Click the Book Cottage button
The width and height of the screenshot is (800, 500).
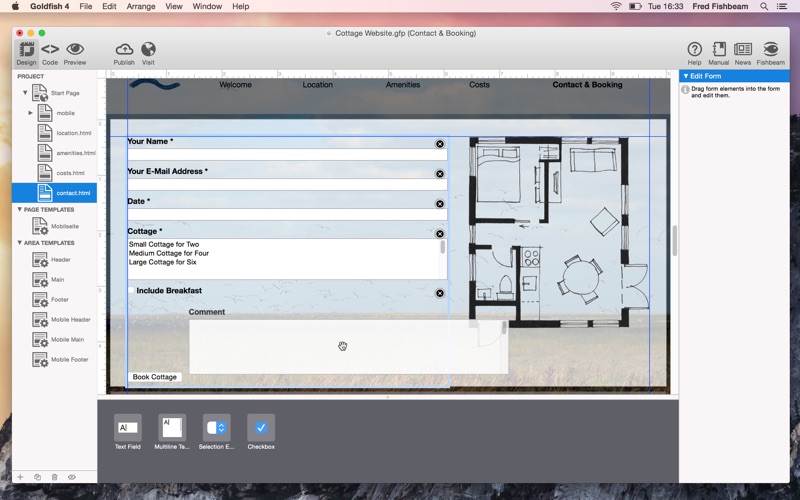(x=155, y=377)
